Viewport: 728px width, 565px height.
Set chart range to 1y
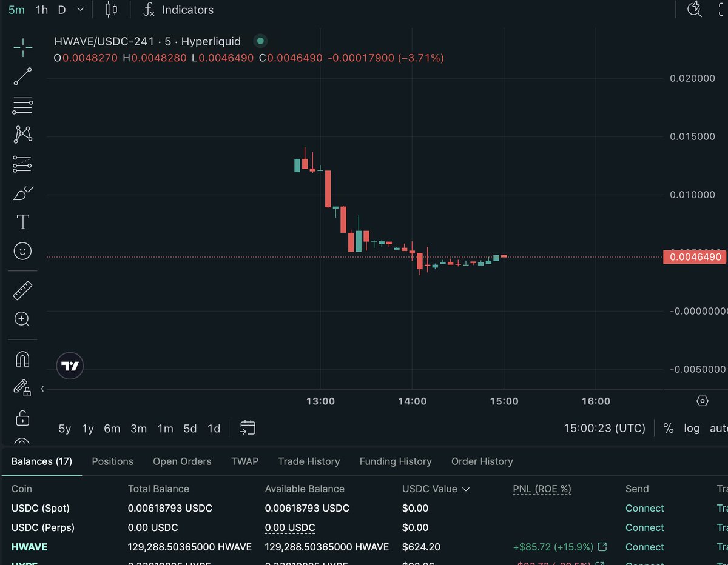tap(88, 429)
